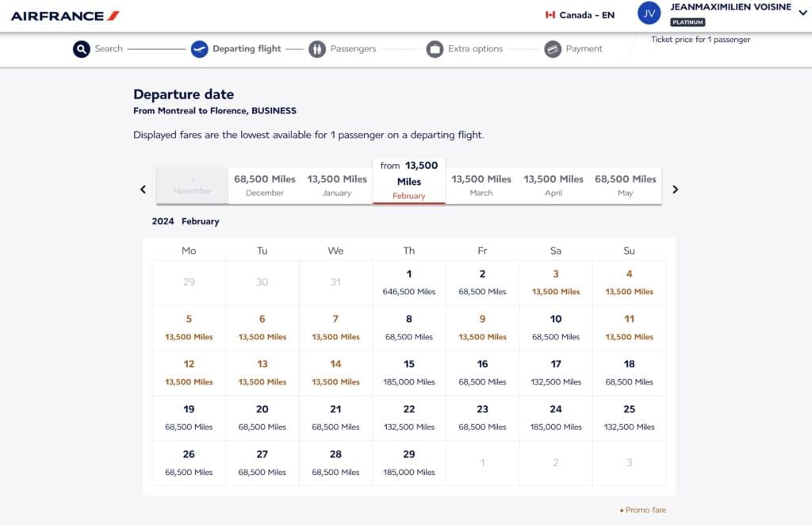Open Canada - EN language selector
The height and width of the screenshot is (525, 812).
586,15
